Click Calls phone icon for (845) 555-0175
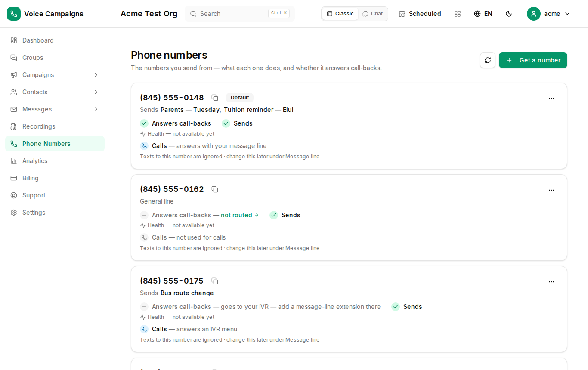588x370 pixels. (144, 329)
